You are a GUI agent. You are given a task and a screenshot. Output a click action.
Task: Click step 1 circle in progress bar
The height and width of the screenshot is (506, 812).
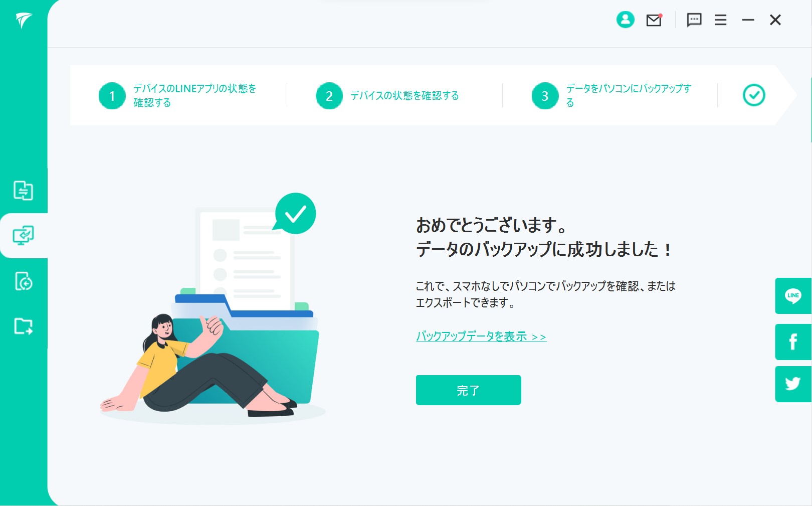pos(112,96)
